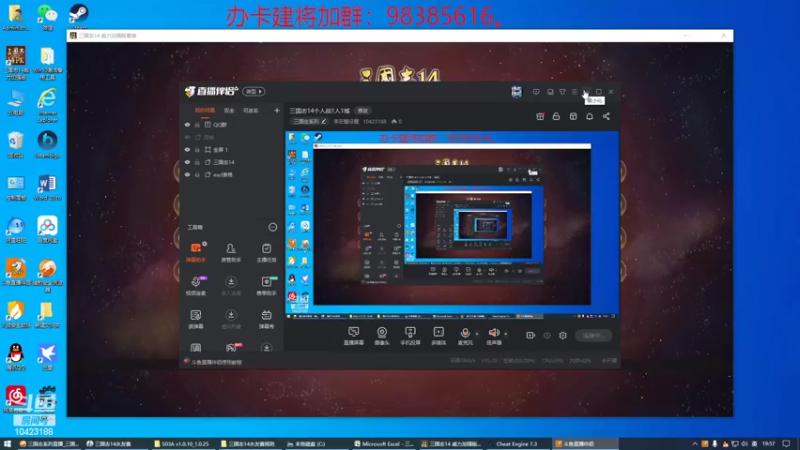Click the live preview canvas
800x450 pixels.
(452, 226)
